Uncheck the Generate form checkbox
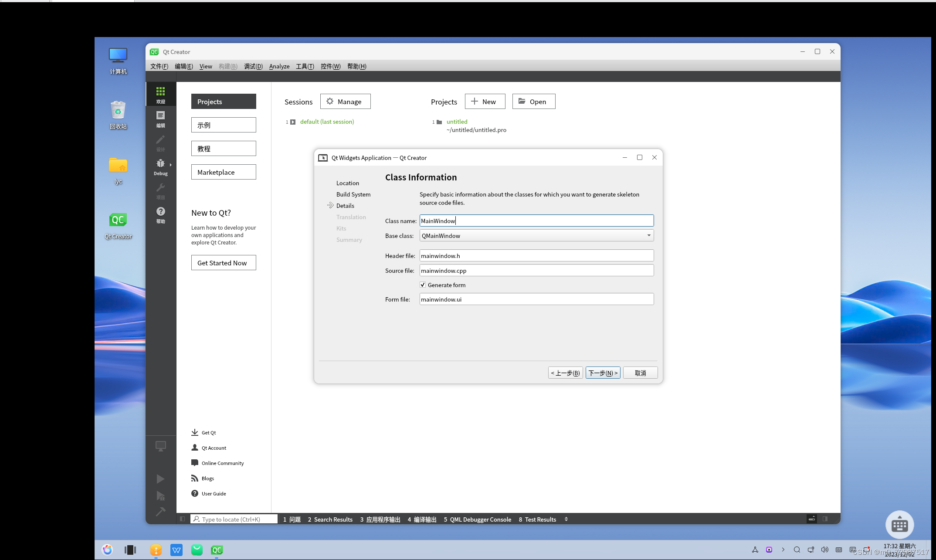 point(423,285)
